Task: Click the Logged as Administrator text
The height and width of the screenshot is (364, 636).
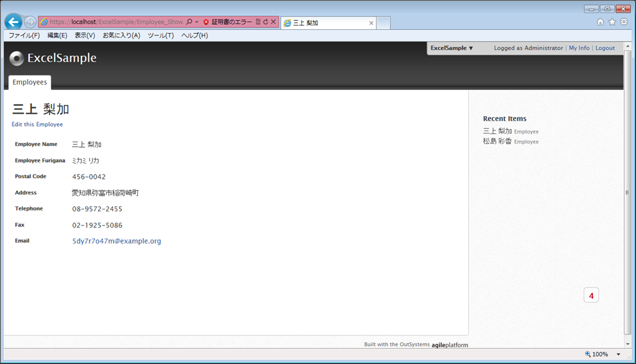Action: point(528,48)
